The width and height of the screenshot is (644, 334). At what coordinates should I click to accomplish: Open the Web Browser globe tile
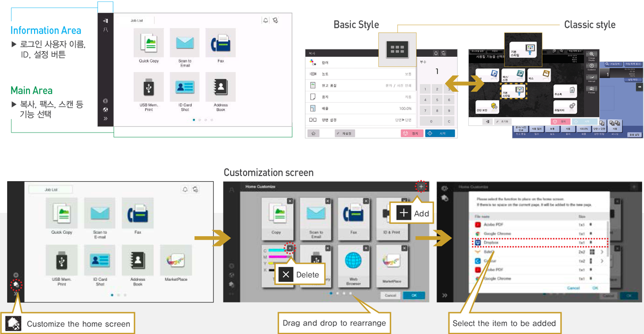pyautogui.click(x=353, y=265)
